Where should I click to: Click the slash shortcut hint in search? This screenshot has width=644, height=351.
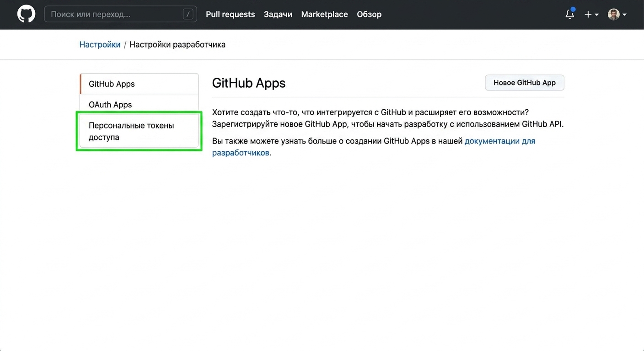188,14
